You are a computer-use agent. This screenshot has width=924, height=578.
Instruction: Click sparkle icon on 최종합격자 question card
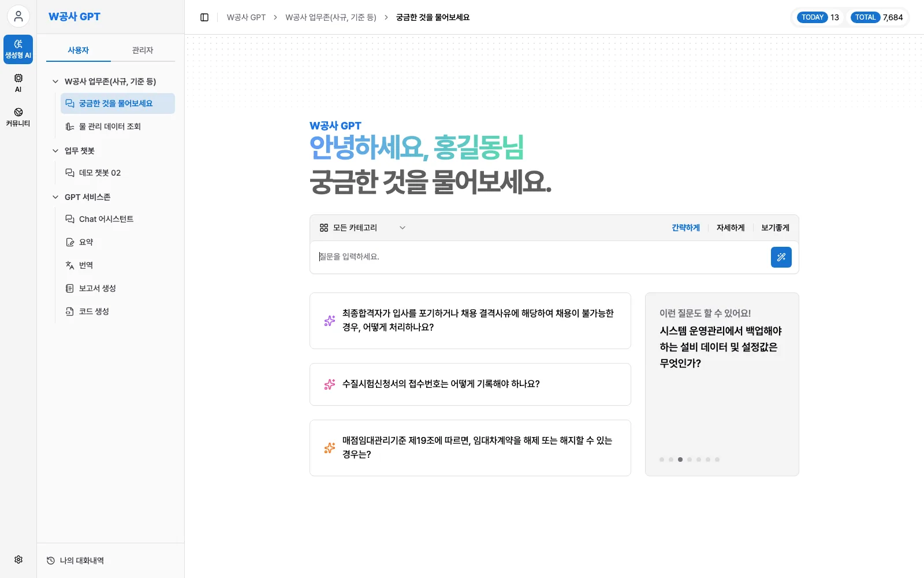click(x=330, y=321)
